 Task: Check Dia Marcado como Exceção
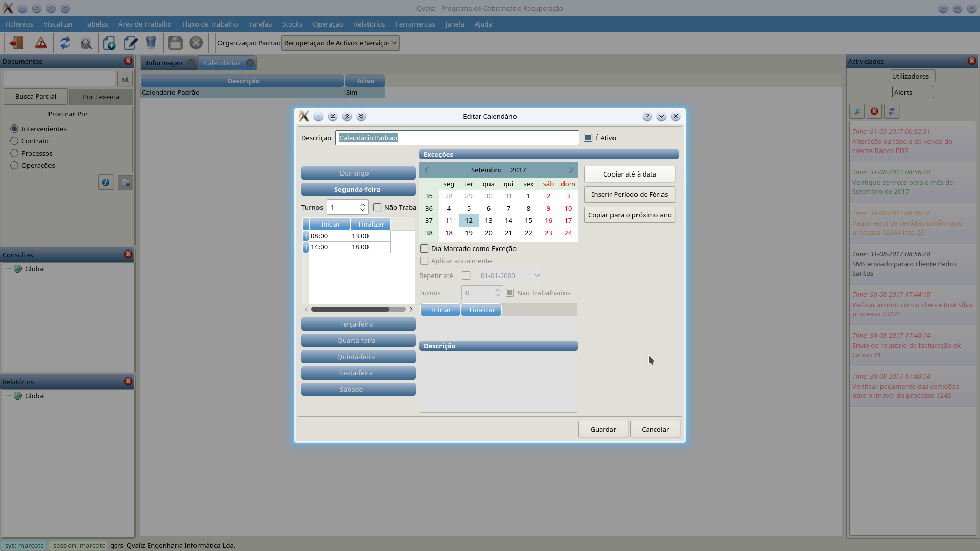[424, 248]
